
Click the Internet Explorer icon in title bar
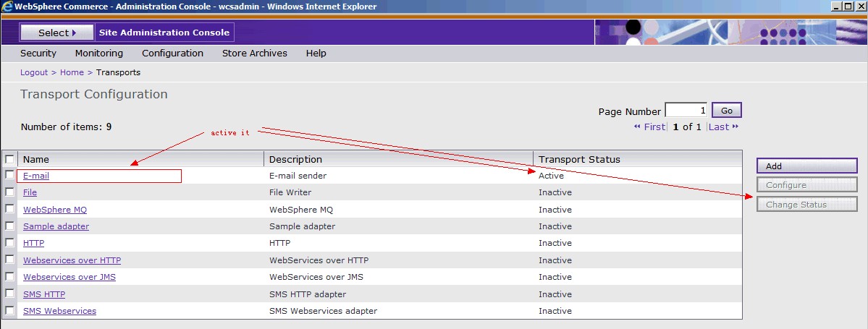(7, 7)
